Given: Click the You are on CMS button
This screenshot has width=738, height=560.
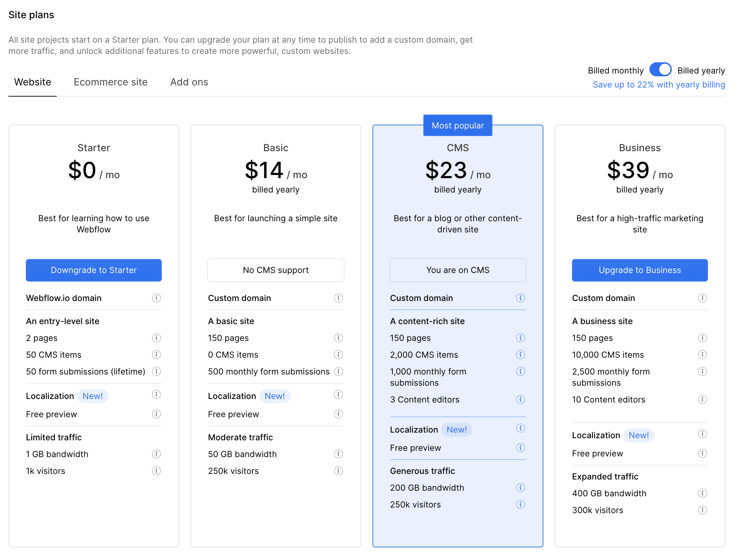Looking at the screenshot, I should [x=458, y=270].
